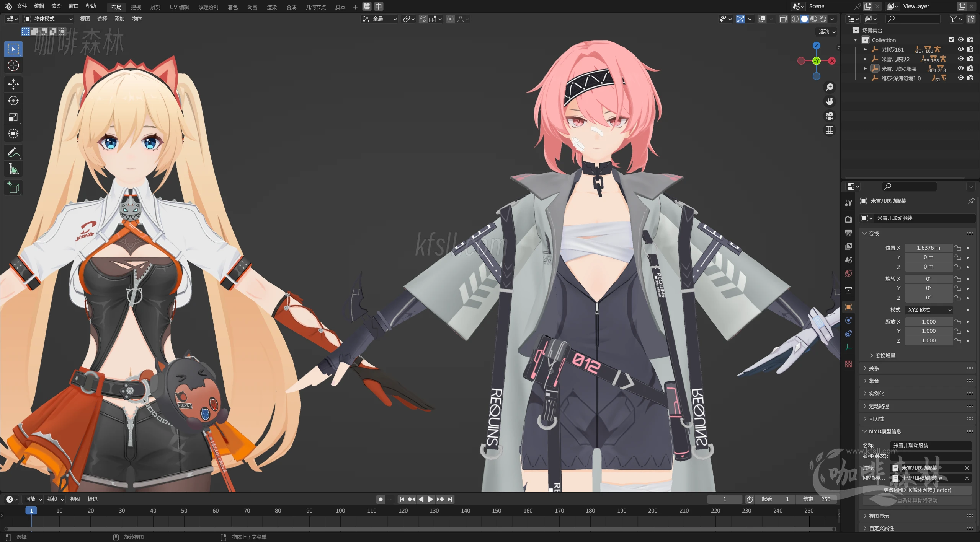Screen dimensions: 980x542
Task: Select the Annotate tool
Action: (13, 153)
